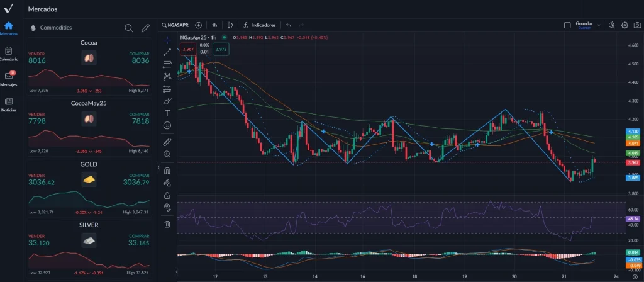Click the red 3.967 current price label
Image resolution: width=644 pixels, height=282 pixels.
(633, 163)
